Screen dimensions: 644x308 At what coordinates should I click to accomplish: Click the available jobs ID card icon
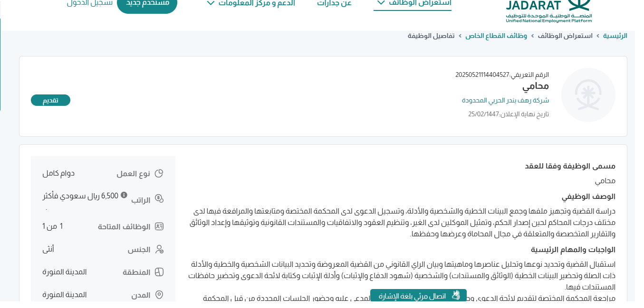tap(159, 226)
